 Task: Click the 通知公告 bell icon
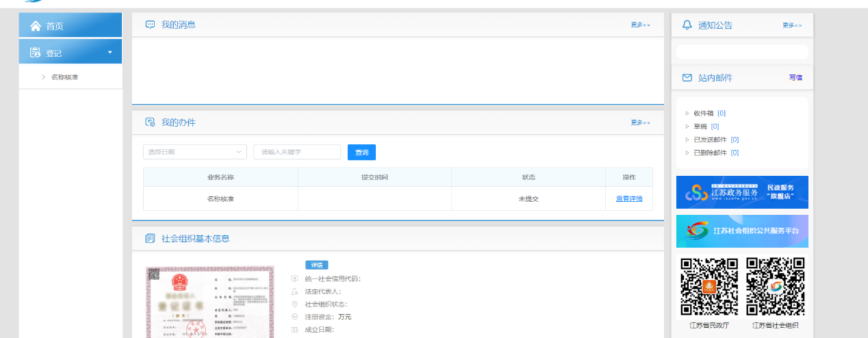687,25
